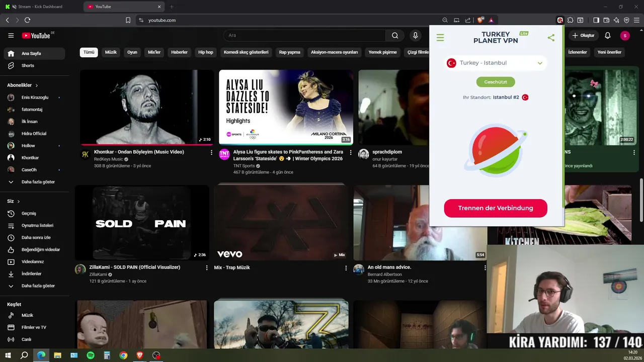Select the Oyun filter chip

point(132,52)
